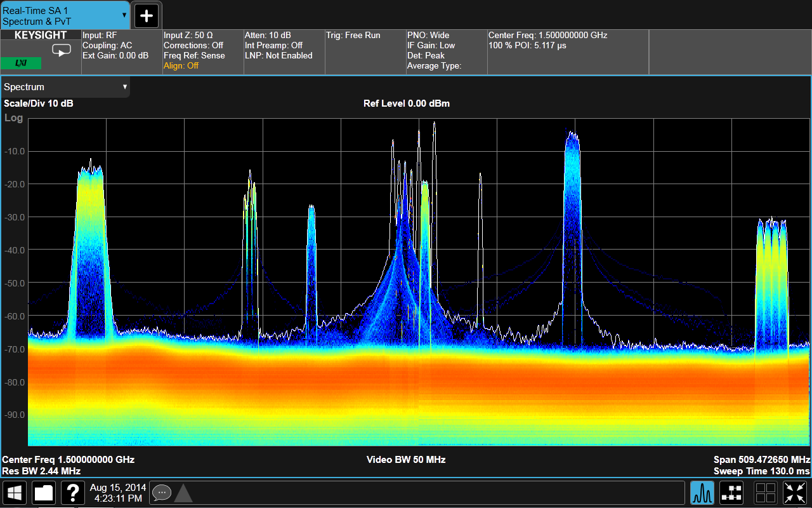Click the green LXI indicator
Screen dimensions: 812x508
tap(21, 63)
